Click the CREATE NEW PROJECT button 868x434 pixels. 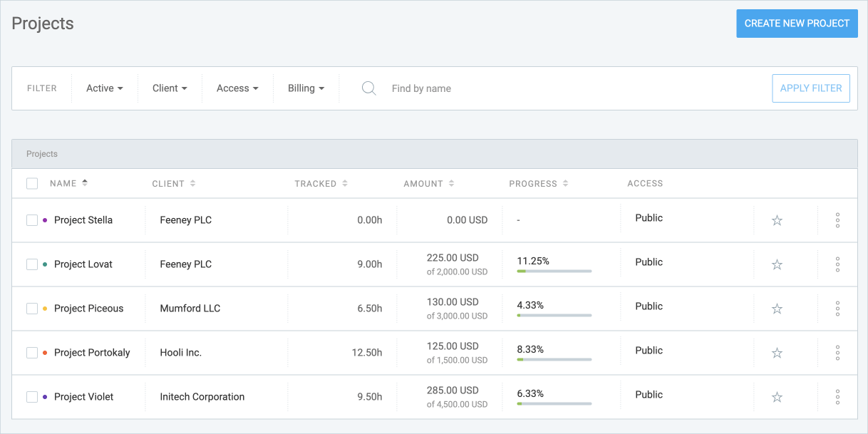797,23
